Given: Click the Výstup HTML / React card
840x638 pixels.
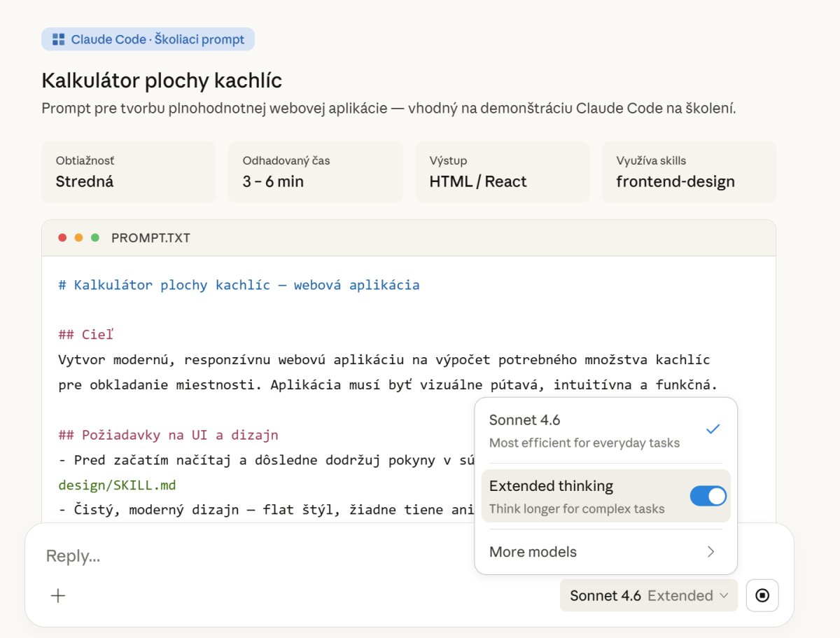Looking at the screenshot, I should tap(502, 172).
